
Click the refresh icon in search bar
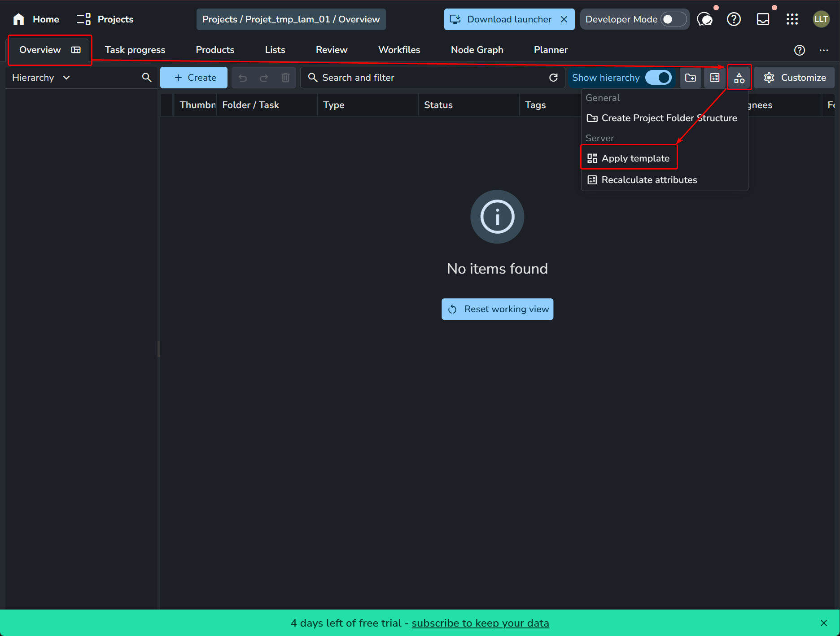click(554, 78)
